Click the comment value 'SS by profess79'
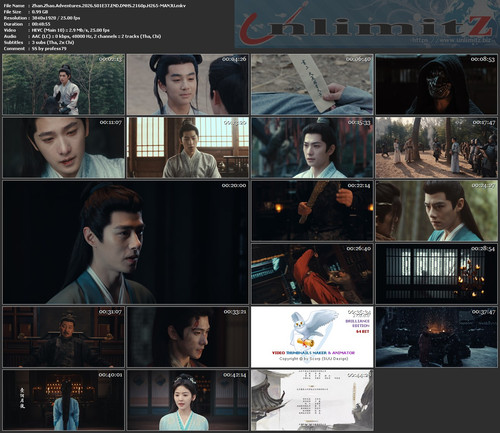This screenshot has width=500, height=433. [49, 49]
